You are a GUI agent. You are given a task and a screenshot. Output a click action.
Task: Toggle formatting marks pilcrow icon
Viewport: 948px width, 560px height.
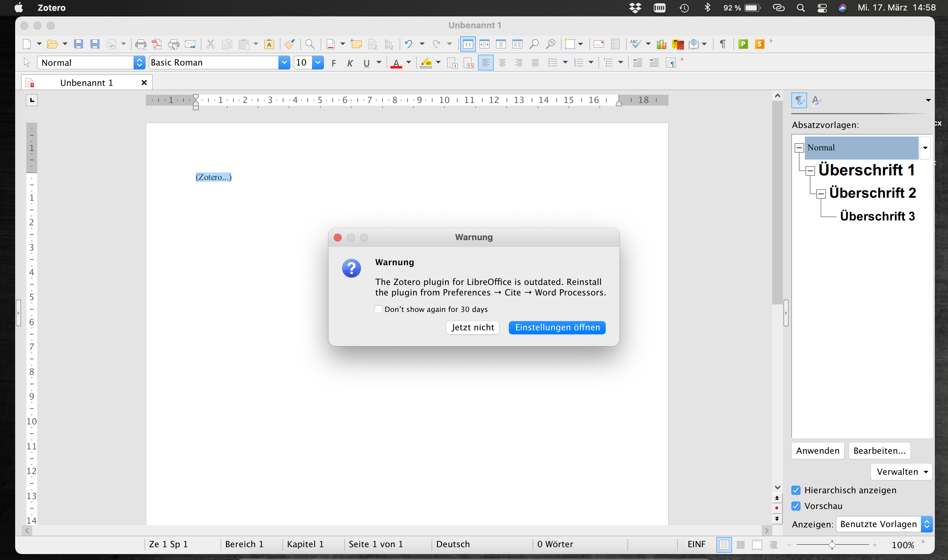(x=722, y=44)
